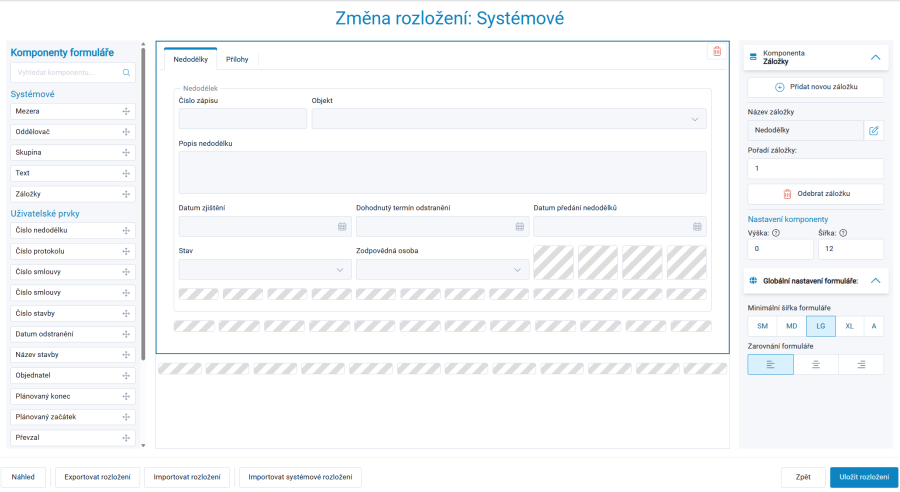Open the Zodpovědná osoba dropdown
The width and height of the screenshot is (900, 492).
[442, 270]
